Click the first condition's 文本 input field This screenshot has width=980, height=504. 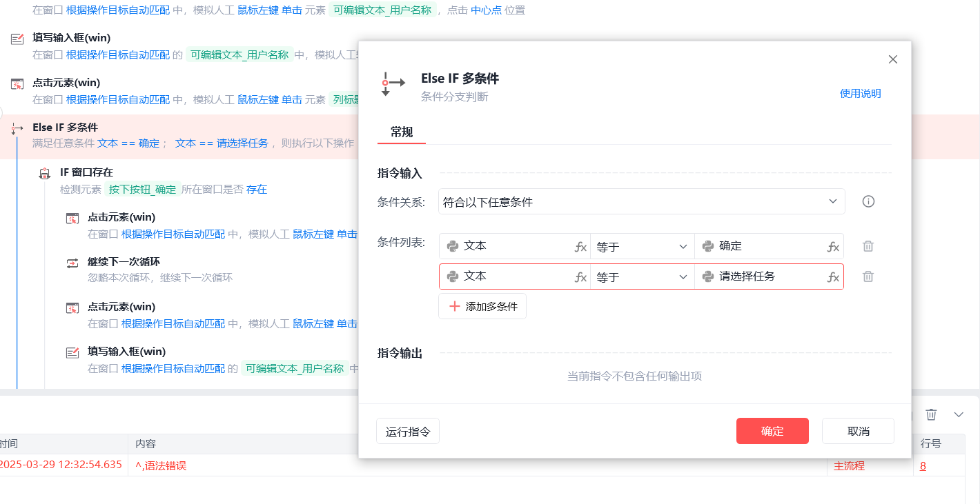[514, 246]
